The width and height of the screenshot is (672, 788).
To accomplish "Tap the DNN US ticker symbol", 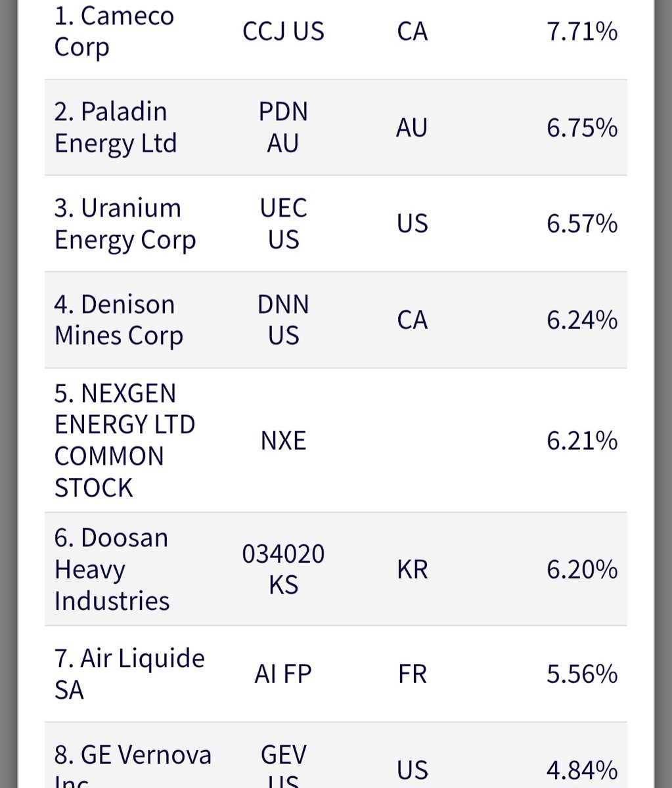I will click(283, 320).
